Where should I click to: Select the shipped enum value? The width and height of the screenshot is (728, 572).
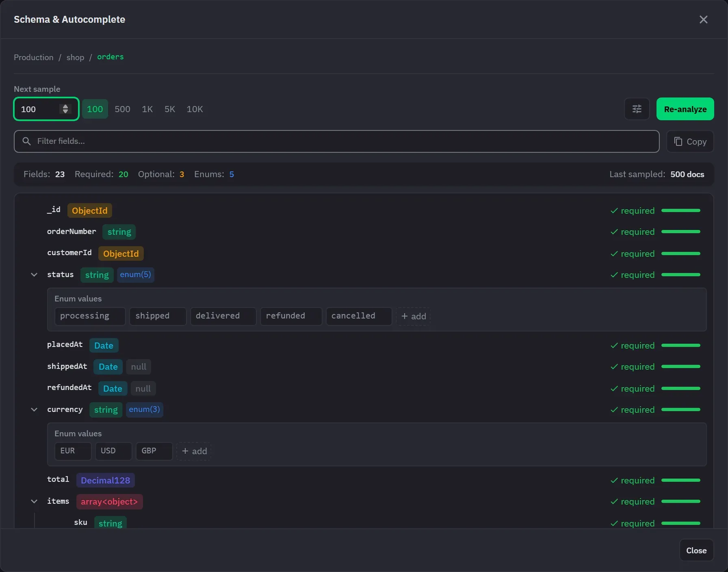[x=158, y=316]
